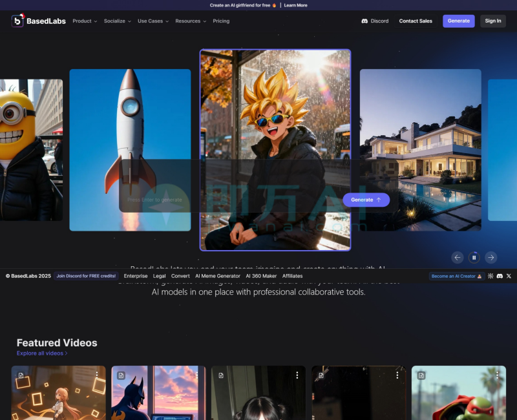This screenshot has width=517, height=420.
Task: Advance to next carousel slide
Action: pos(491,257)
